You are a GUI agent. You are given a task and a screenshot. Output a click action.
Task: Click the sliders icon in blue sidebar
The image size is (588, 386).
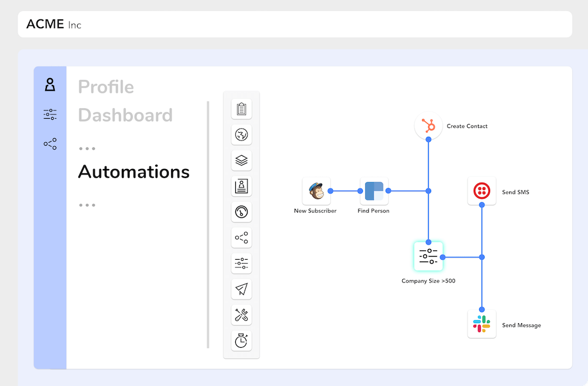pyautogui.click(x=50, y=115)
